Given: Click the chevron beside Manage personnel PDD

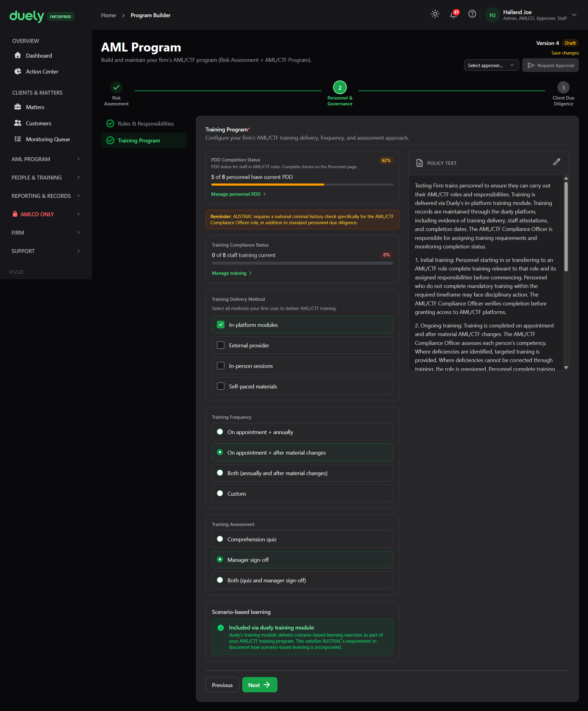Looking at the screenshot, I should 264,194.
